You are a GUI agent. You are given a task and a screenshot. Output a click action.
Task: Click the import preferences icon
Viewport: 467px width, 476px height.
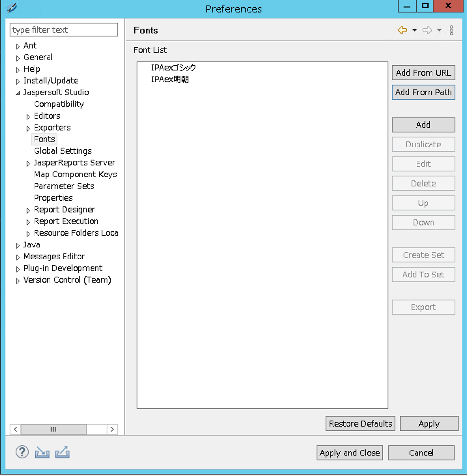click(42, 452)
